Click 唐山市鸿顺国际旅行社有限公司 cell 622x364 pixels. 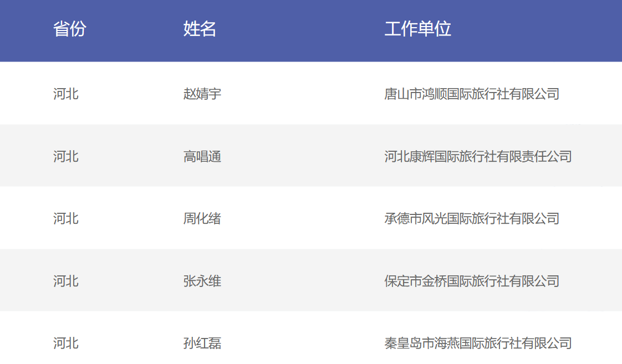click(472, 94)
